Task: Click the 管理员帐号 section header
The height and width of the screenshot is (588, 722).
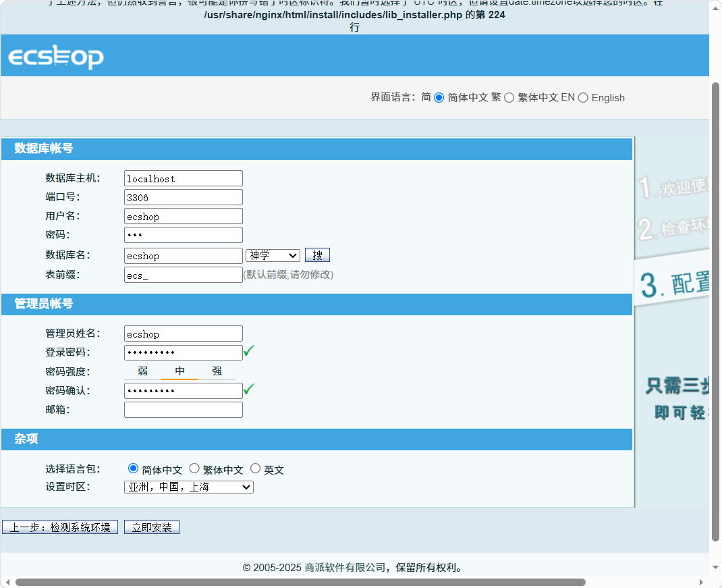Action: pyautogui.click(x=316, y=304)
